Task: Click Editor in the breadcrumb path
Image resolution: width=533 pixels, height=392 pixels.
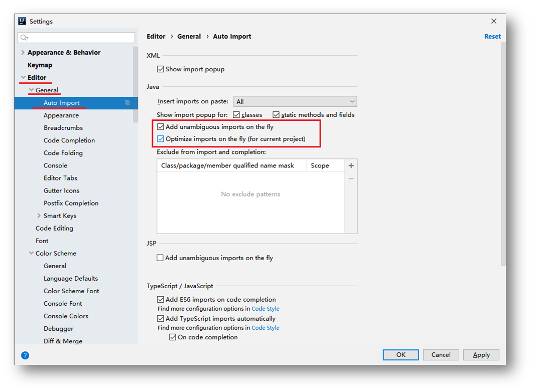Action: (x=156, y=36)
